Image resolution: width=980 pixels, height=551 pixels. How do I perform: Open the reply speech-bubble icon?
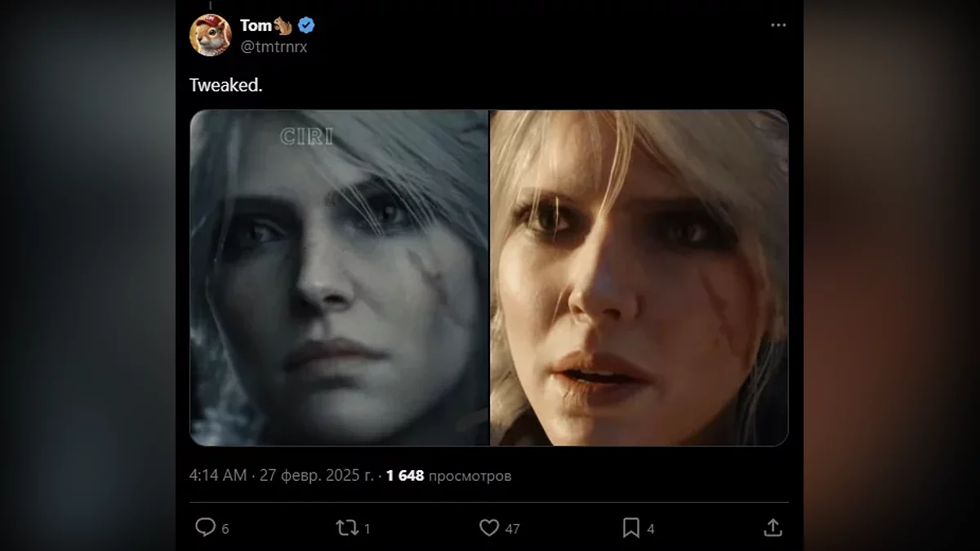(205, 528)
